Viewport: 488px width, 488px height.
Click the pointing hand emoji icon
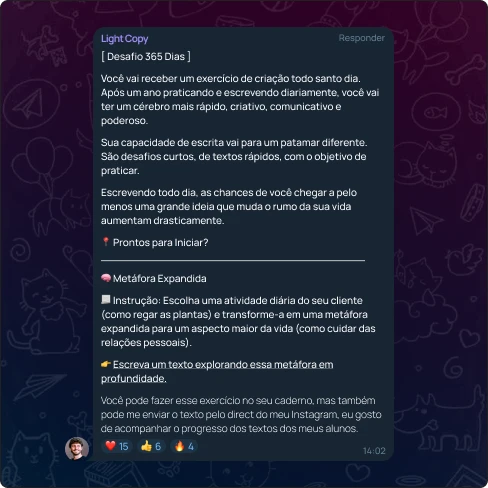[106, 364]
